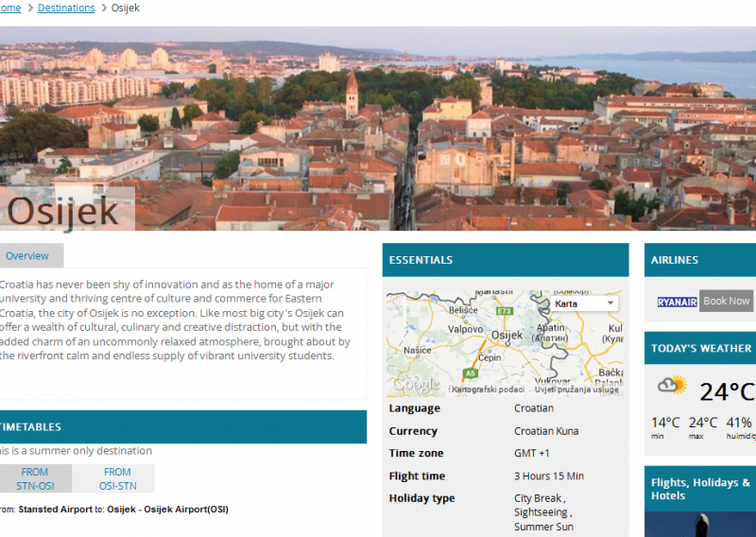Click the Google logo on the map
This screenshot has width=756, height=537.
[x=416, y=385]
